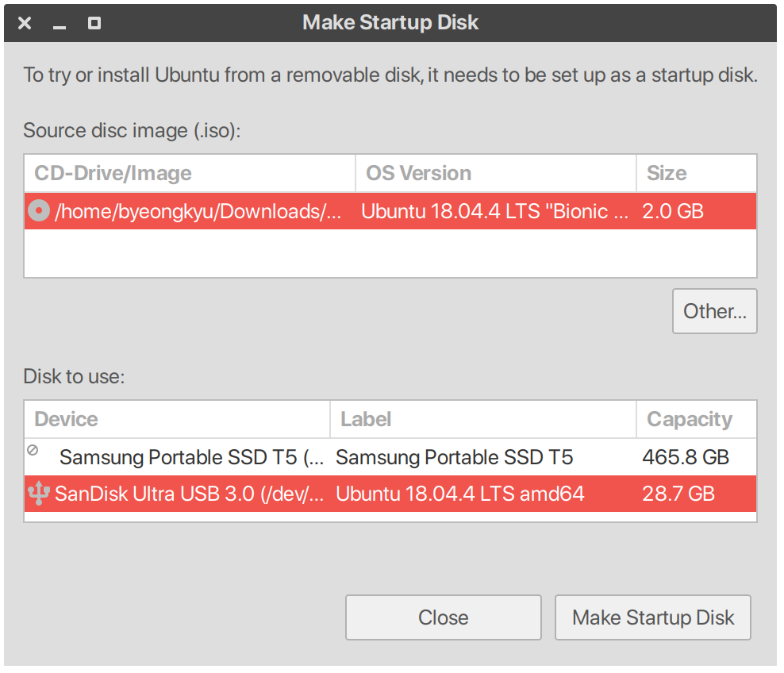The width and height of the screenshot is (784, 673).
Task: Select the Samsung Portable SSD T5 device row
Action: (191, 457)
